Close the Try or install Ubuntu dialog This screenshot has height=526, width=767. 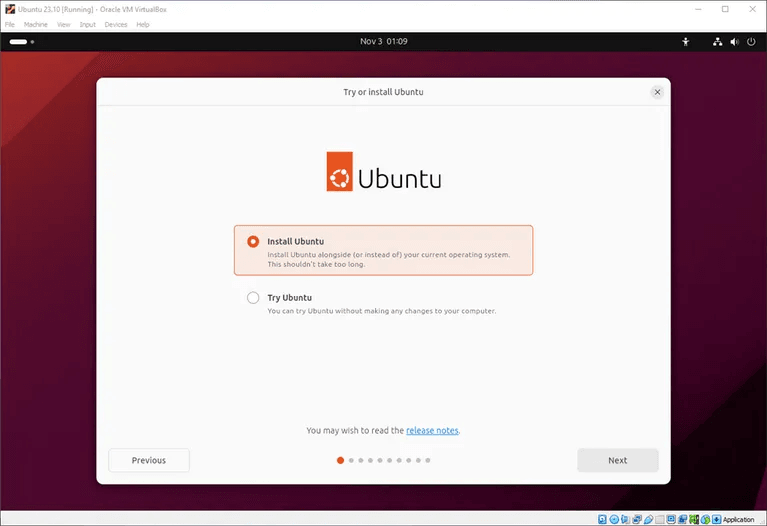(657, 92)
